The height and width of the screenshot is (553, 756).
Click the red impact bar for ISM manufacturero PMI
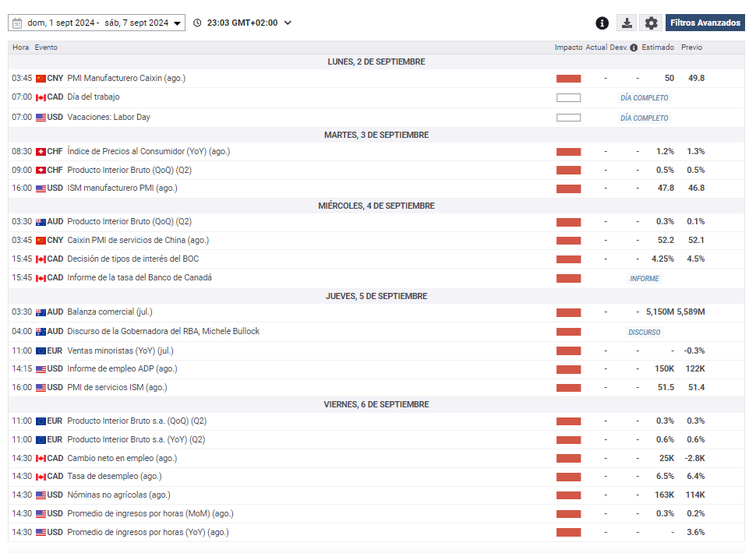pyautogui.click(x=568, y=188)
